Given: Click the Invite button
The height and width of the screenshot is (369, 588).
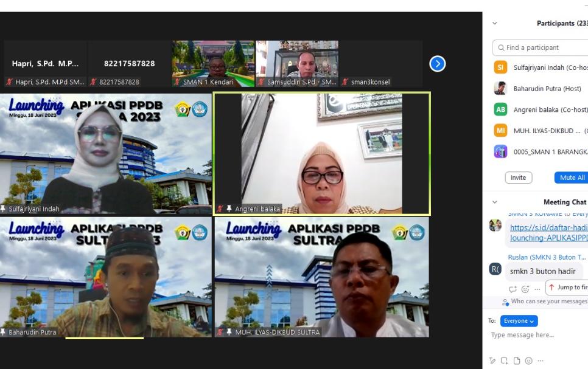Looking at the screenshot, I should (518, 178).
